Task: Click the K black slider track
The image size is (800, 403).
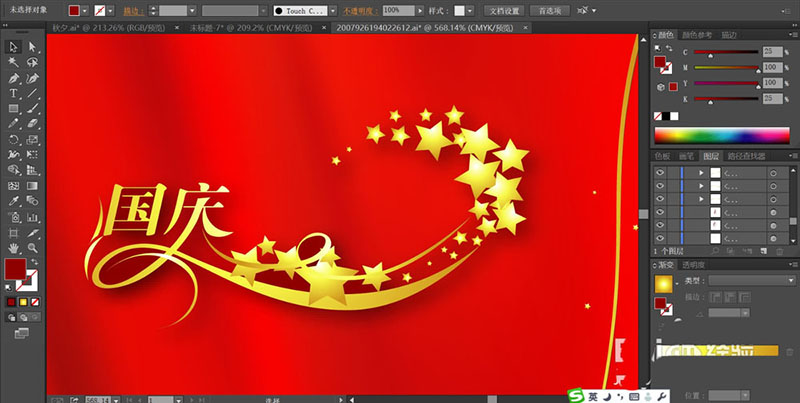Action: coord(726,98)
